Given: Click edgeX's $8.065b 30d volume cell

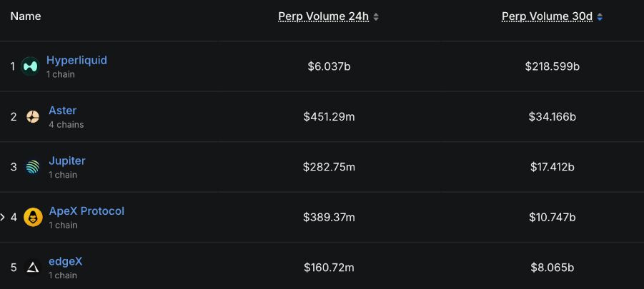Looking at the screenshot, I should (x=552, y=268).
